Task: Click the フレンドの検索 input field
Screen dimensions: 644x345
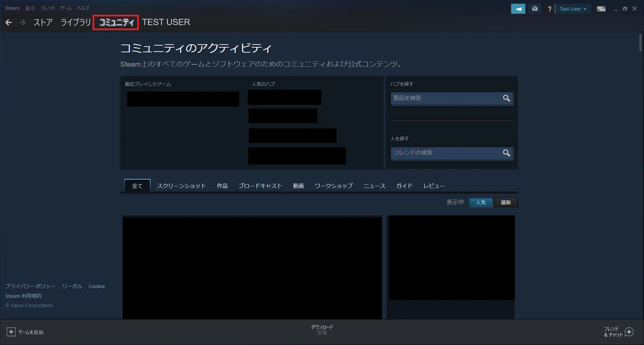Action: pyautogui.click(x=452, y=153)
